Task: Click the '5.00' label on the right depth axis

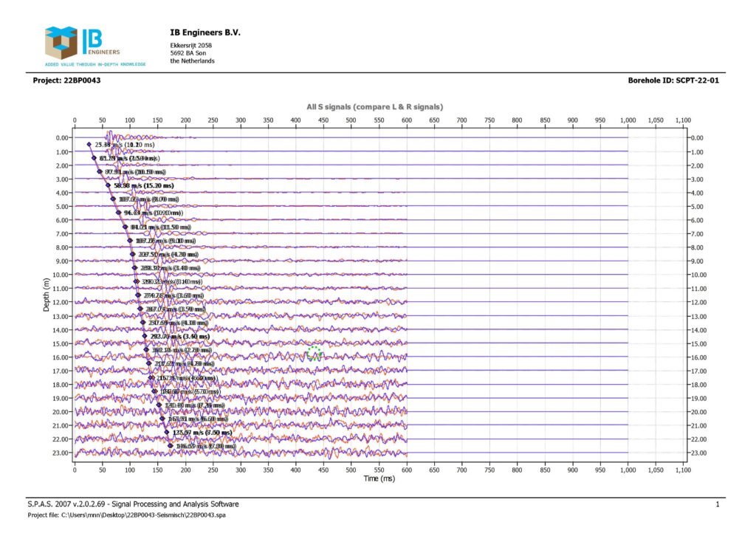Action: [697, 207]
